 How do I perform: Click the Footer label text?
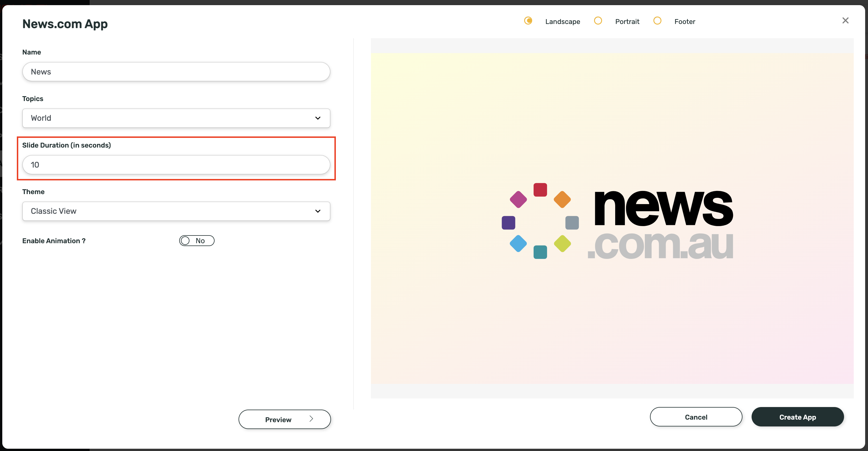click(x=684, y=22)
